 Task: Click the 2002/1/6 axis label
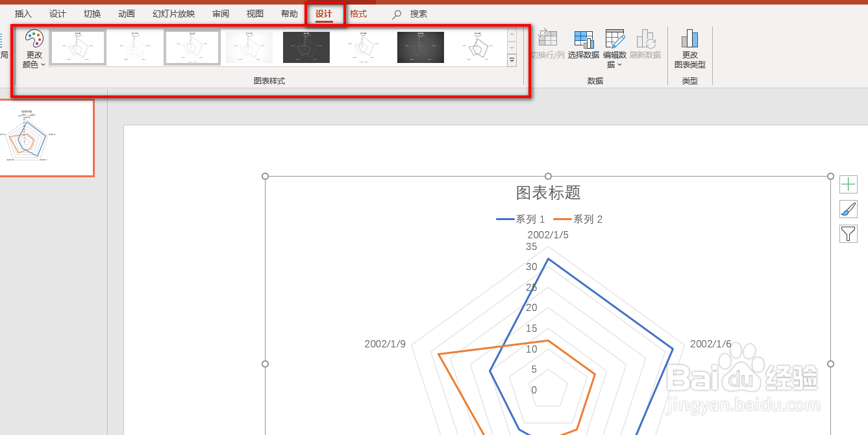[x=711, y=344]
